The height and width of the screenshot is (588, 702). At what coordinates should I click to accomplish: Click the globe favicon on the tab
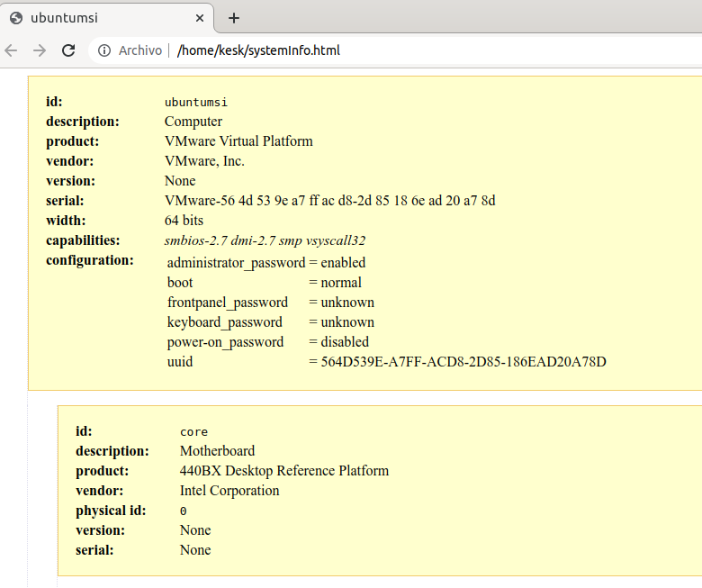[x=16, y=18]
